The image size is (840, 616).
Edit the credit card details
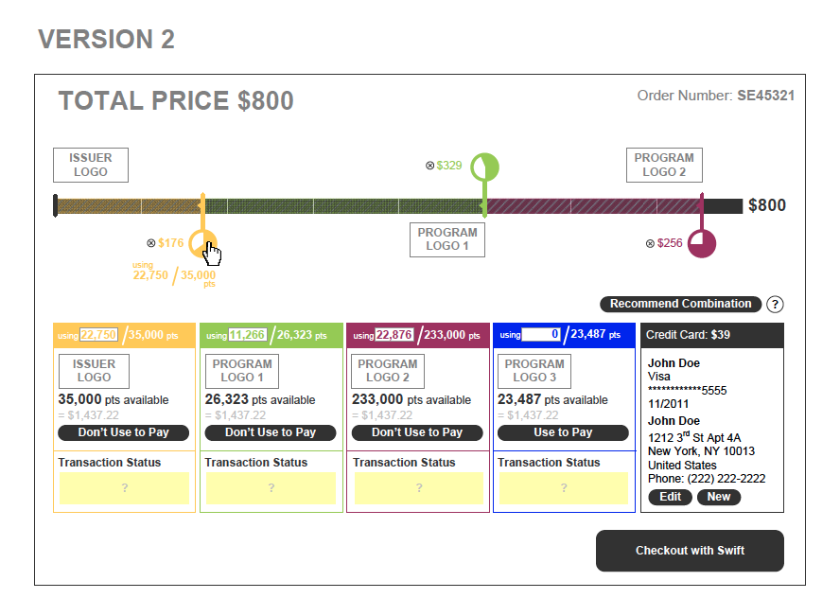pyautogui.click(x=670, y=497)
